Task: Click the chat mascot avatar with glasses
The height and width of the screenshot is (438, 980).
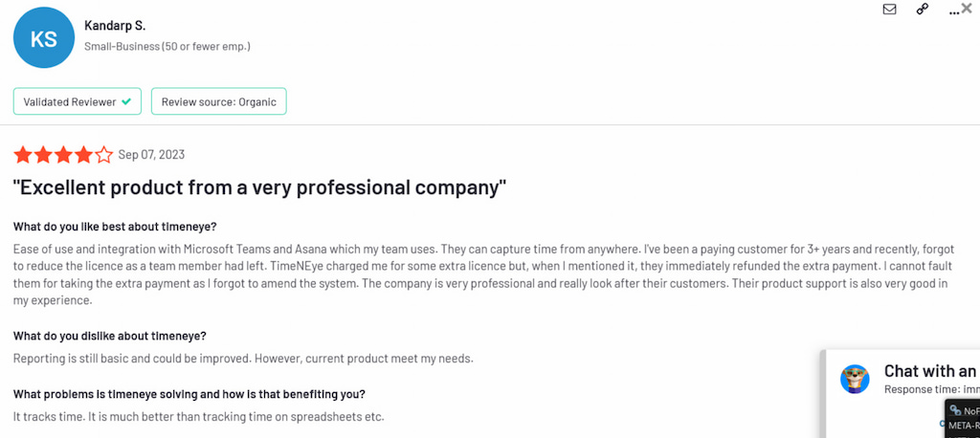Action: (x=855, y=379)
